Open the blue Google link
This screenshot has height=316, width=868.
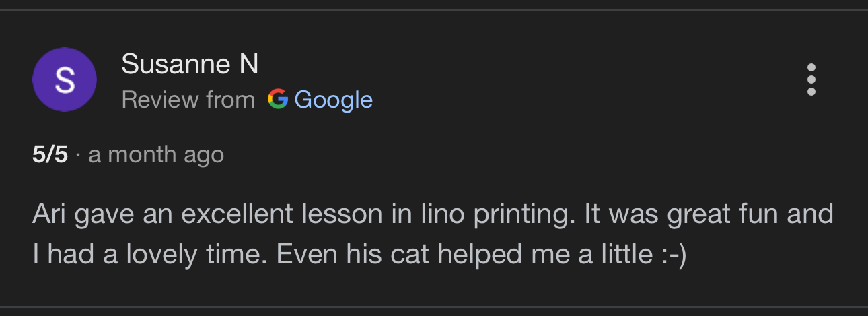(x=333, y=100)
